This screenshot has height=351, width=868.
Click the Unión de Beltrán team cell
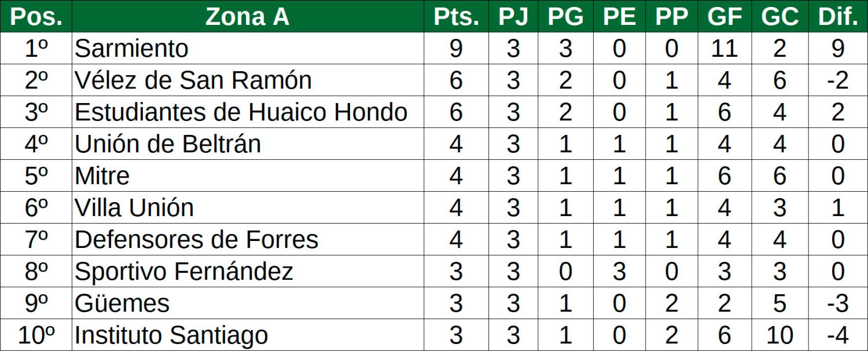(x=168, y=144)
